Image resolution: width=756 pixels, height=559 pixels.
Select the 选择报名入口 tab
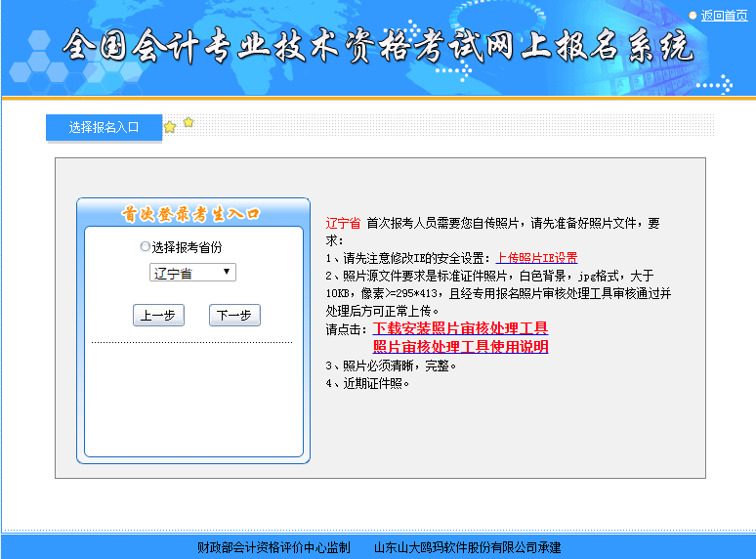coord(104,127)
